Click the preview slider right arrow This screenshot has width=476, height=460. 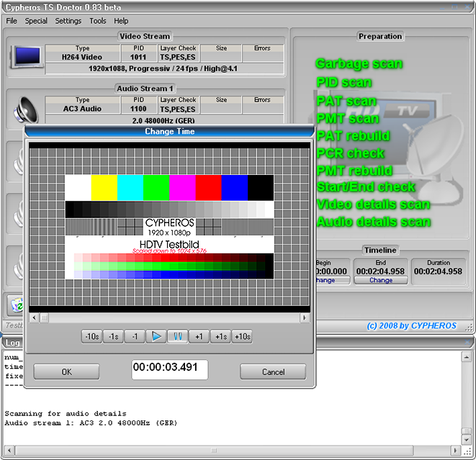pos(304,317)
